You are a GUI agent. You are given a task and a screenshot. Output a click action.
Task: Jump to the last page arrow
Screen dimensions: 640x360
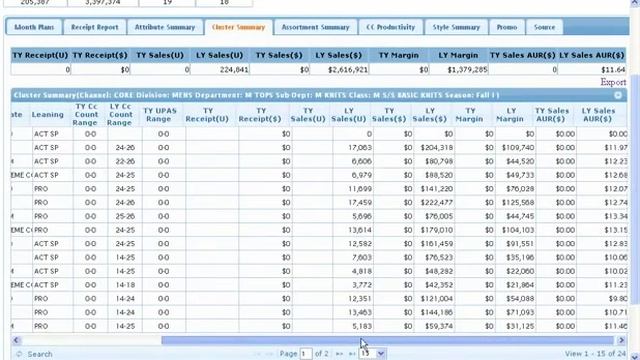click(x=352, y=354)
